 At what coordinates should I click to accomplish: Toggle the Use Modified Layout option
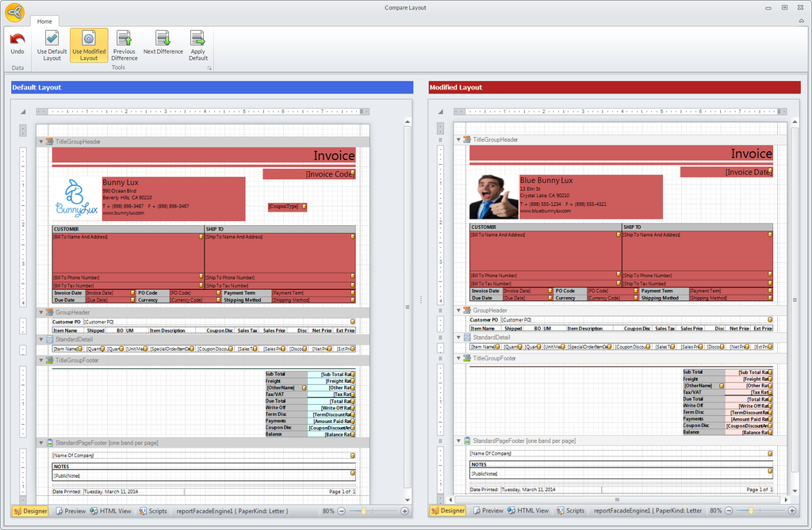point(89,44)
